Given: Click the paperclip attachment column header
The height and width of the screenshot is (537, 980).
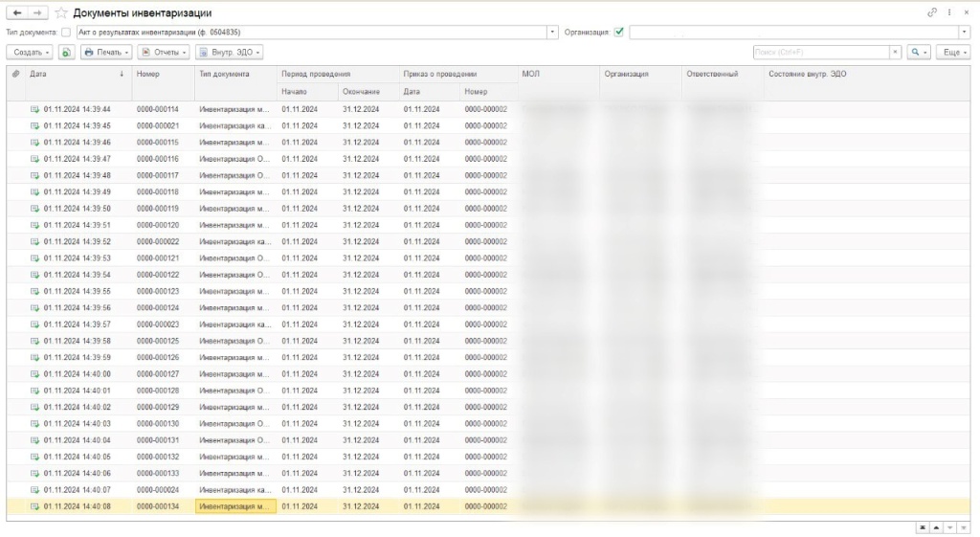Looking at the screenshot, I should [x=15, y=74].
